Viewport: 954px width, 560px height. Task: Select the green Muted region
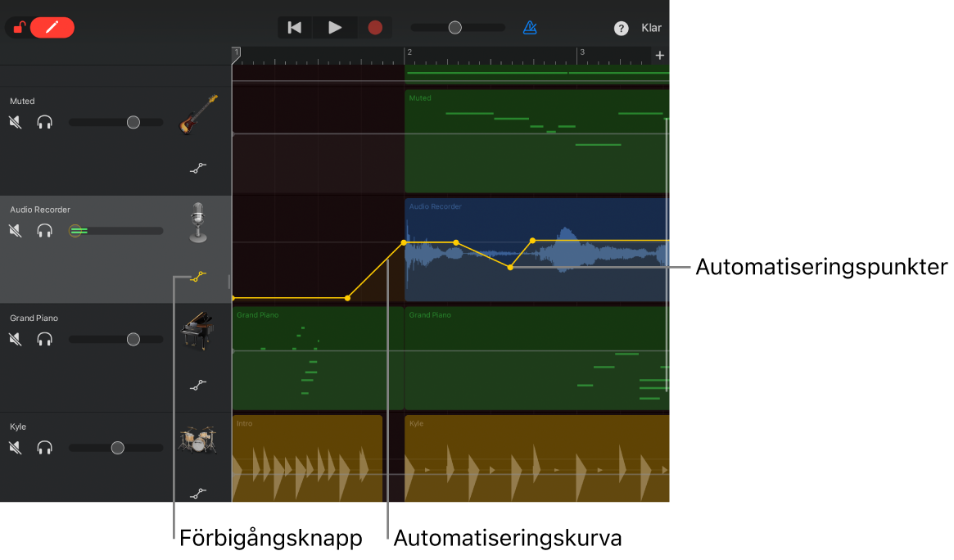(536, 141)
